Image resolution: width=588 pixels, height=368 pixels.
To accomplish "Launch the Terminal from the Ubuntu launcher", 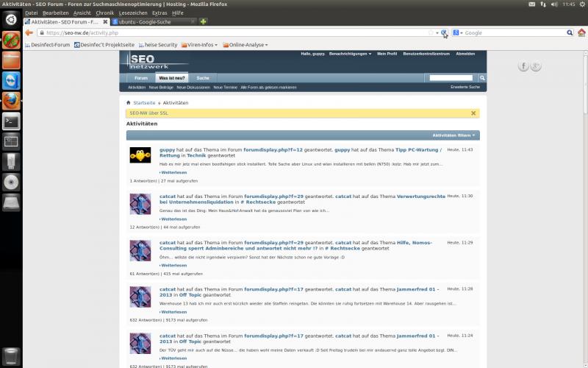I will [11, 121].
